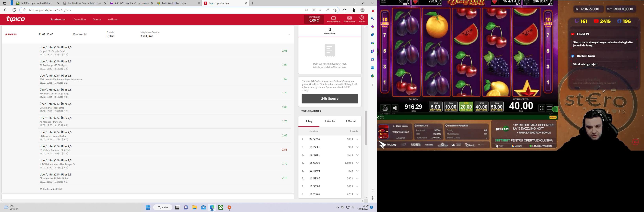The image size is (644, 212).
Task: Collapse the lost 10er Kombi bet details
Action: click(x=289, y=35)
